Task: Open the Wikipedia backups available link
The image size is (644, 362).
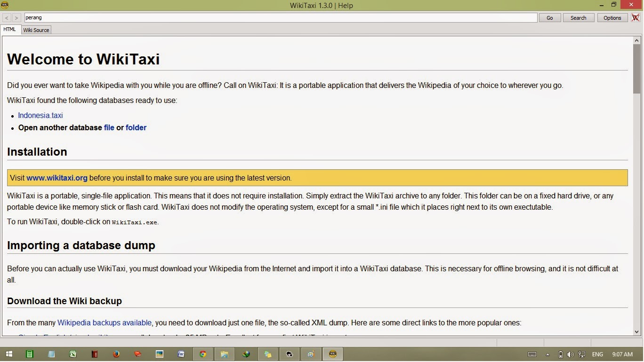Action: click(x=105, y=323)
